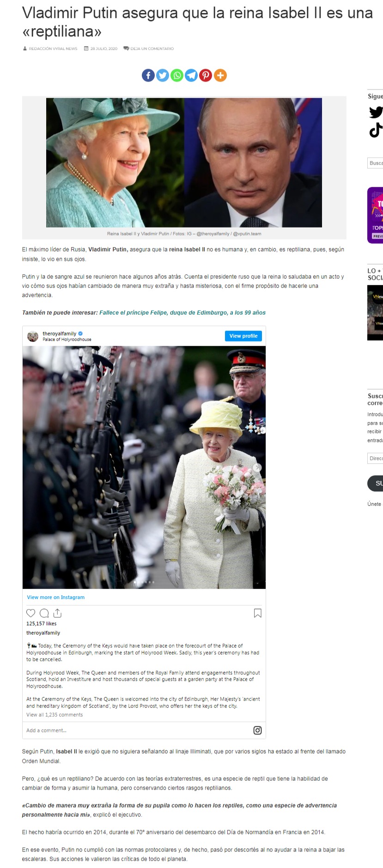The width and height of the screenshot is (383, 868).
Task: Open sidebar Twitter follow icon
Action: pos(376,112)
